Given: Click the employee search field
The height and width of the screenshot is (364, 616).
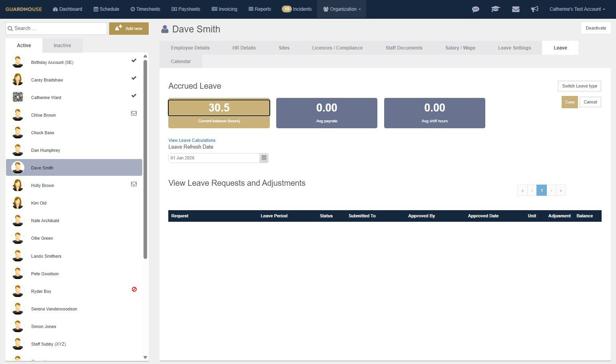Looking at the screenshot, I should (x=56, y=28).
